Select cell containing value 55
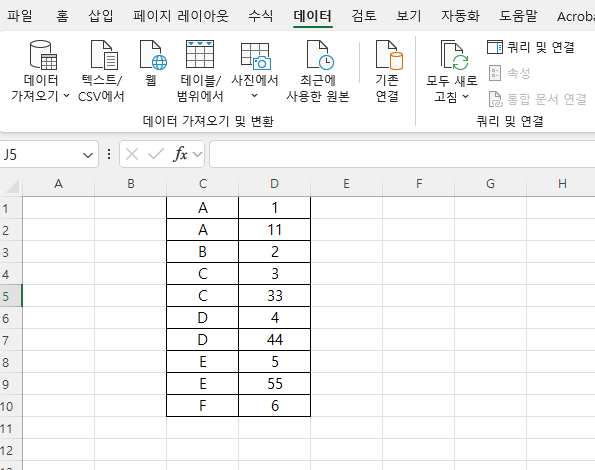The width and height of the screenshot is (595, 470). (x=274, y=384)
